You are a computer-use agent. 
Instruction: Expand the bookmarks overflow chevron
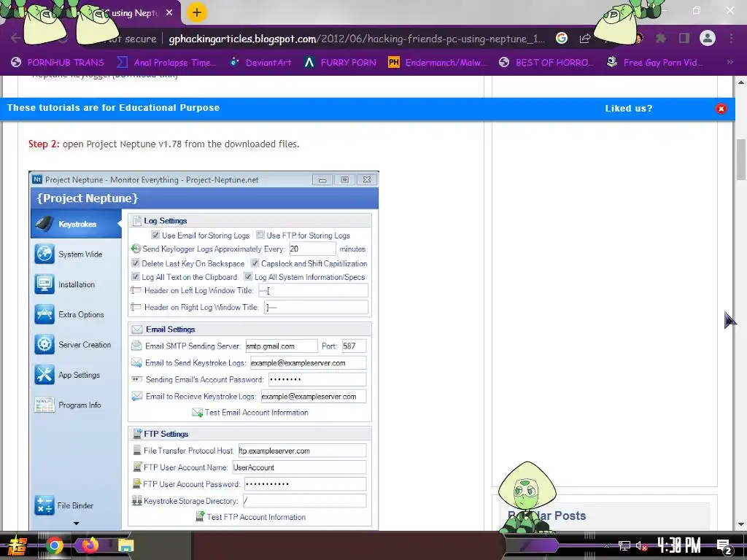pos(729,63)
